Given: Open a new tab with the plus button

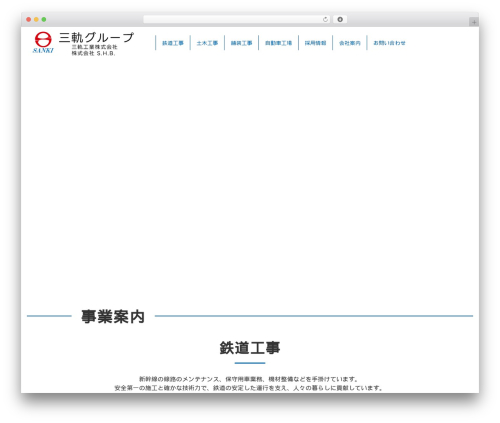Looking at the screenshot, I should click(x=474, y=22).
